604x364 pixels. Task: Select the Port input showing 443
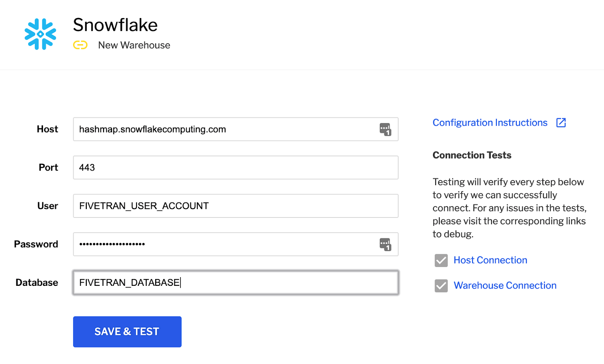tap(226, 167)
